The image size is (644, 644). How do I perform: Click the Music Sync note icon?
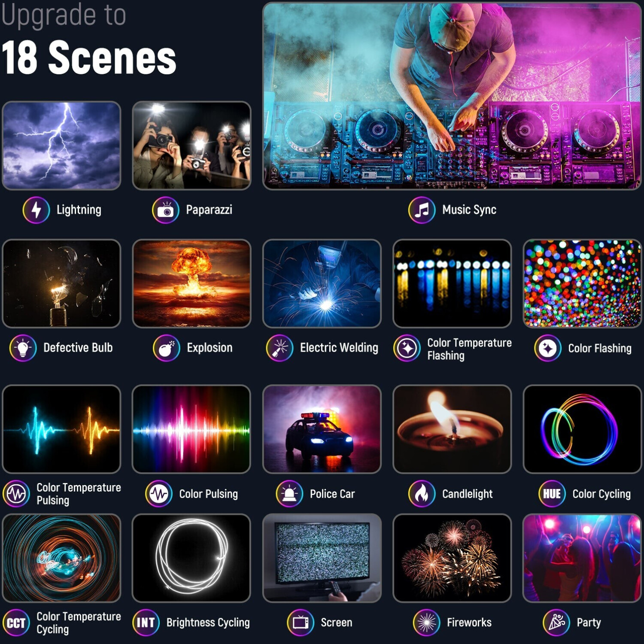point(422,210)
